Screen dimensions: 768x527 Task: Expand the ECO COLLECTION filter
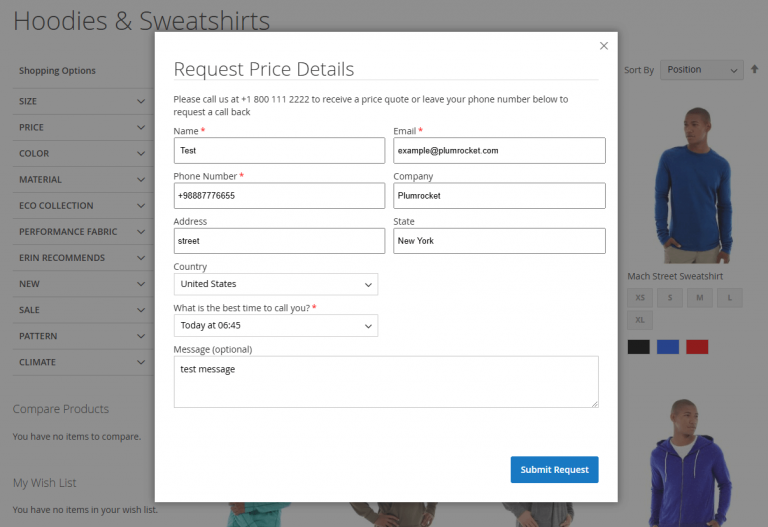(81, 205)
